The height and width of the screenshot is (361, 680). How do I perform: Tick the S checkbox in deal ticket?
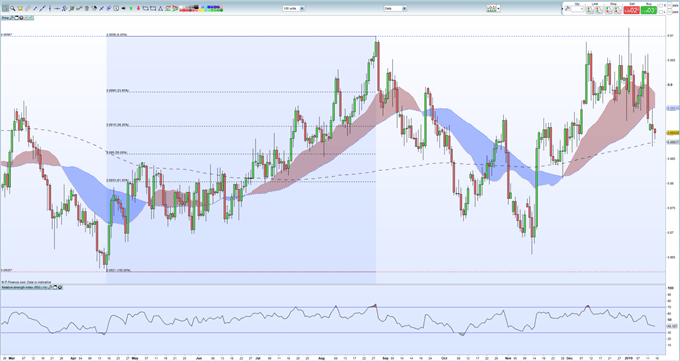660,6
